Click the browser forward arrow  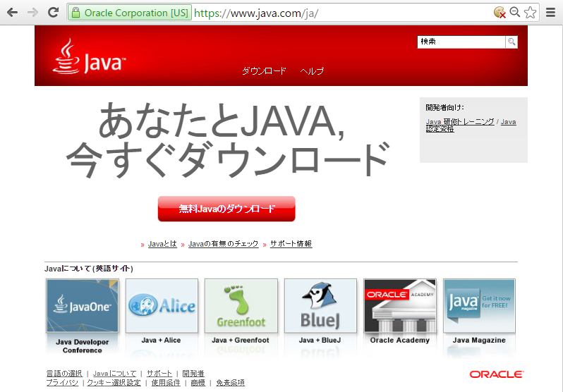[32, 13]
